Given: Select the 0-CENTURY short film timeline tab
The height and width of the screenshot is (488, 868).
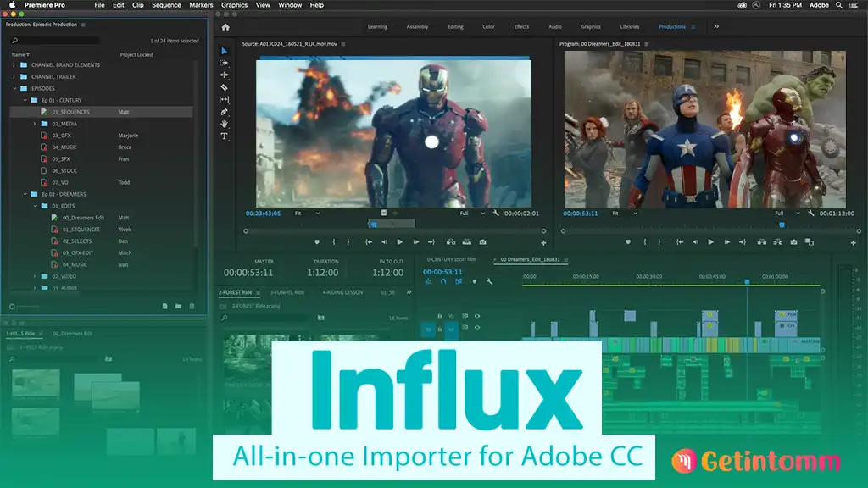Looking at the screenshot, I should click(451, 259).
